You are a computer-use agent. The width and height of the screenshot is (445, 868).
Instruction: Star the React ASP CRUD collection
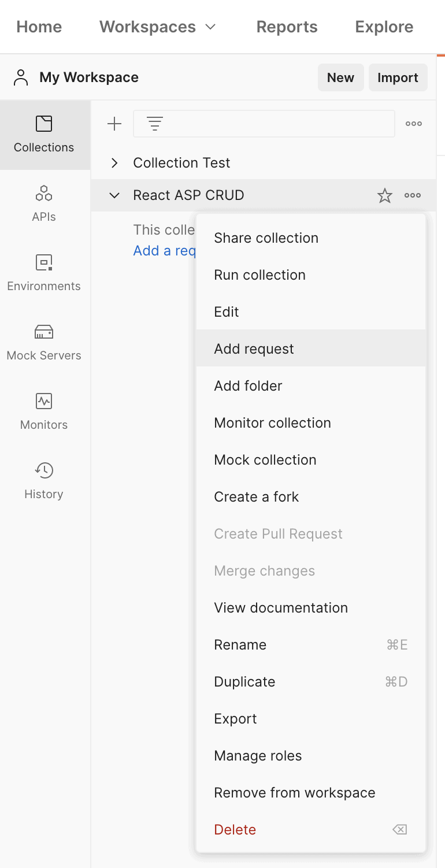(x=384, y=196)
